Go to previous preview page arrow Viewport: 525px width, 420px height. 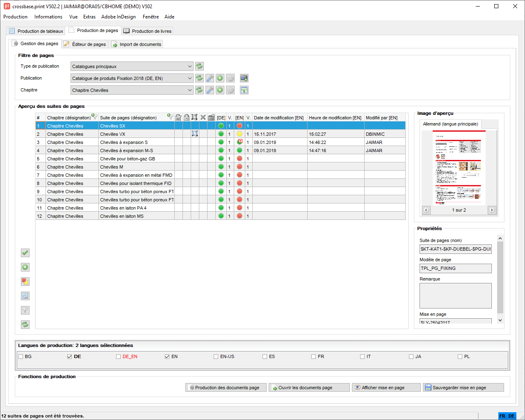coord(426,210)
